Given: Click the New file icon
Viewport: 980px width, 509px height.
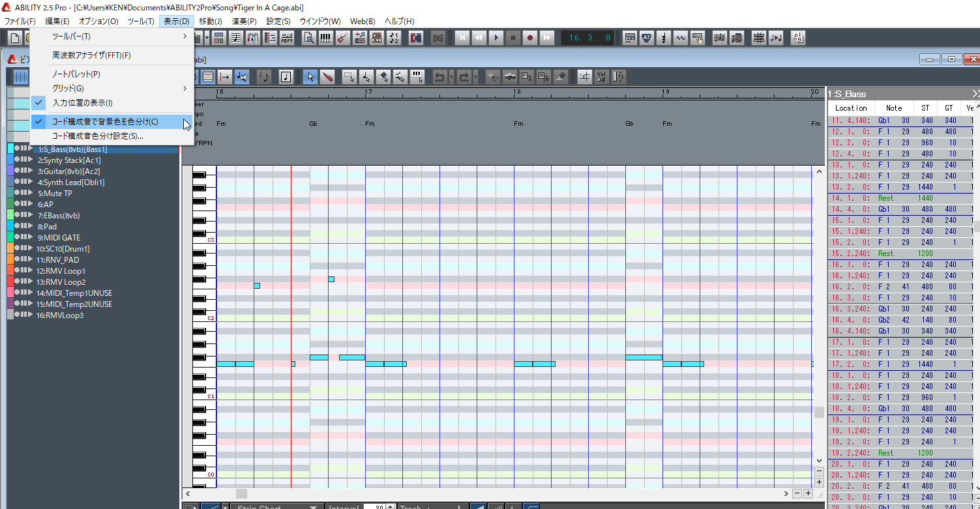Looking at the screenshot, I should click(x=14, y=38).
